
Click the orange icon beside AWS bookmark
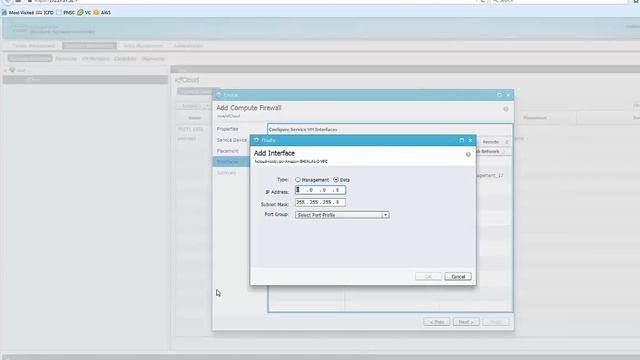96,13
